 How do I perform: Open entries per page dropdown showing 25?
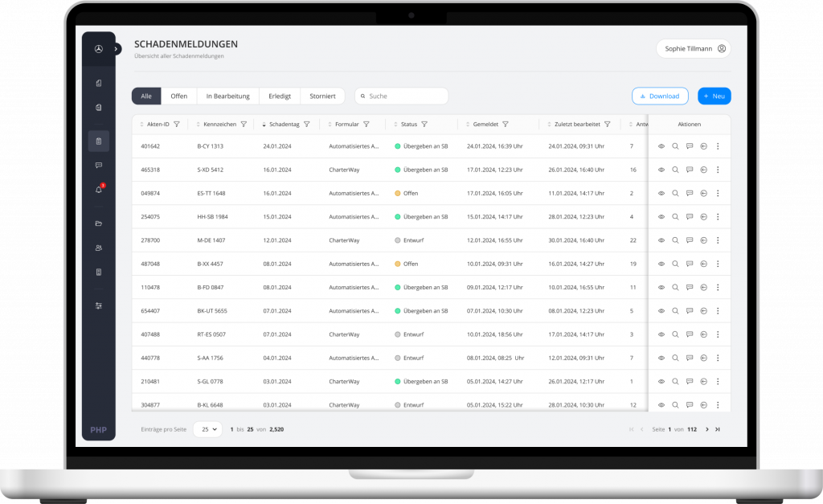[208, 429]
